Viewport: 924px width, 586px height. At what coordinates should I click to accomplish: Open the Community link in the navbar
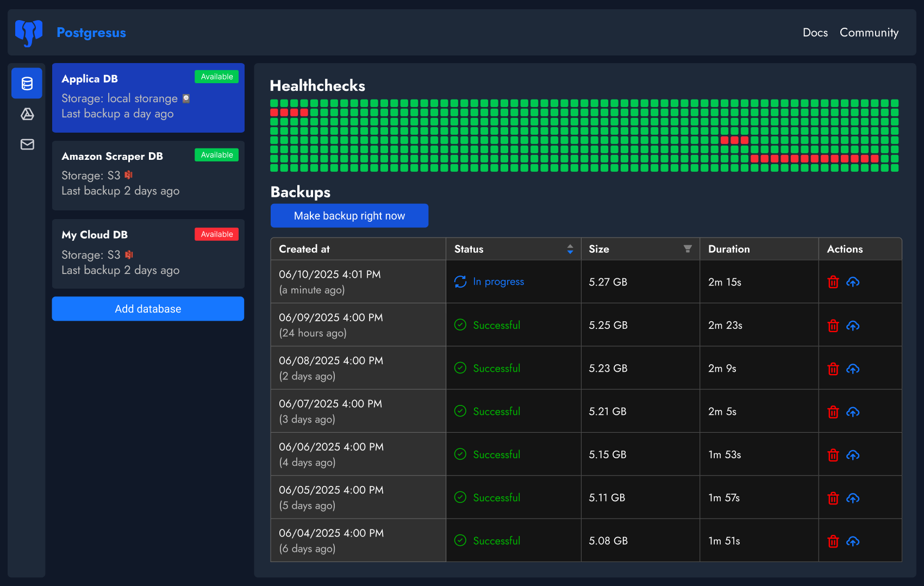click(869, 33)
